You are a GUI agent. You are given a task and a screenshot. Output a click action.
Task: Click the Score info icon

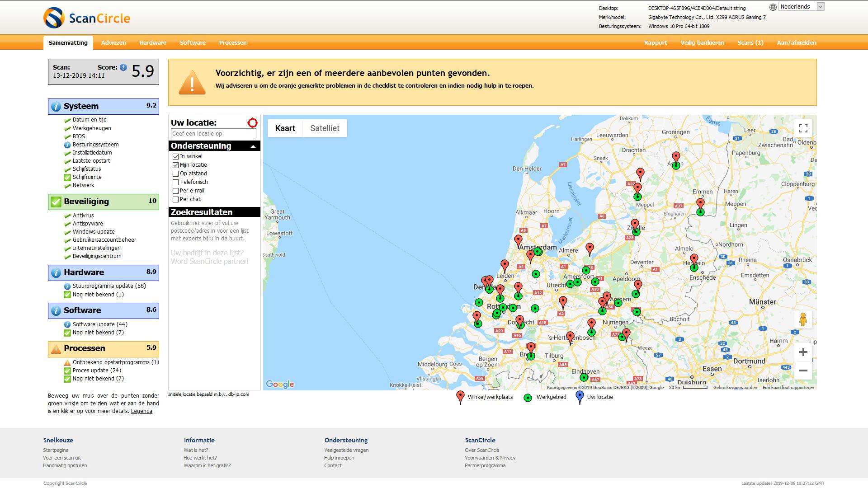point(123,67)
